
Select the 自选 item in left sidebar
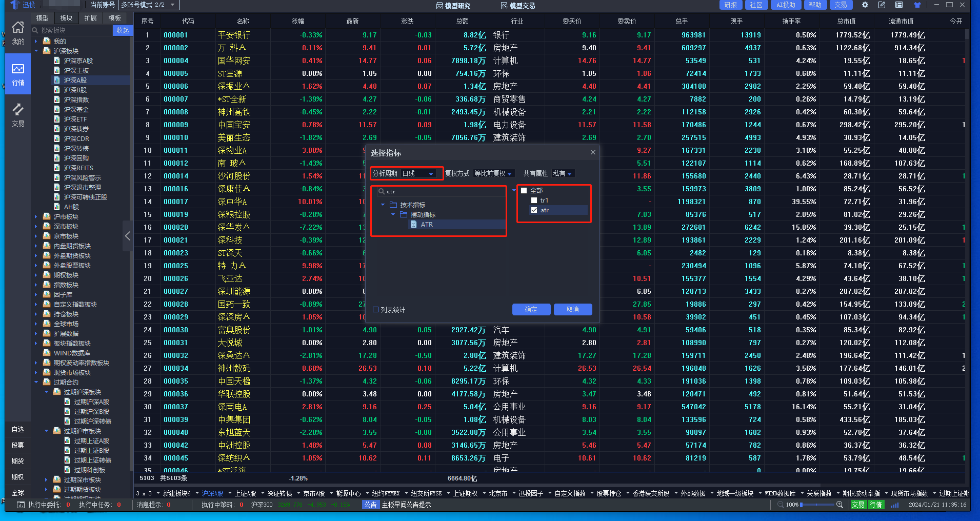click(x=18, y=429)
